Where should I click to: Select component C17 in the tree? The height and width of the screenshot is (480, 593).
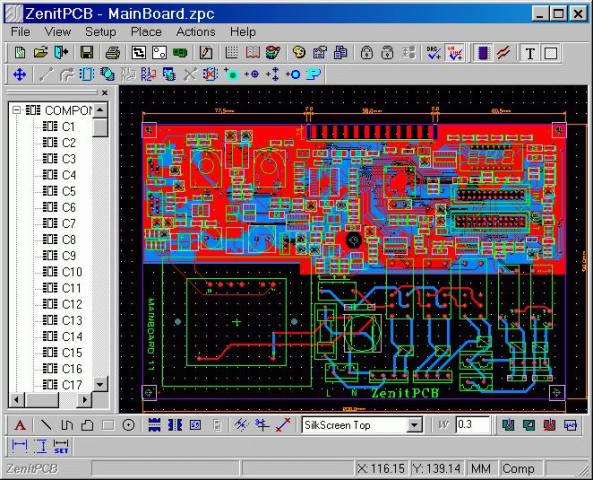pos(62,385)
